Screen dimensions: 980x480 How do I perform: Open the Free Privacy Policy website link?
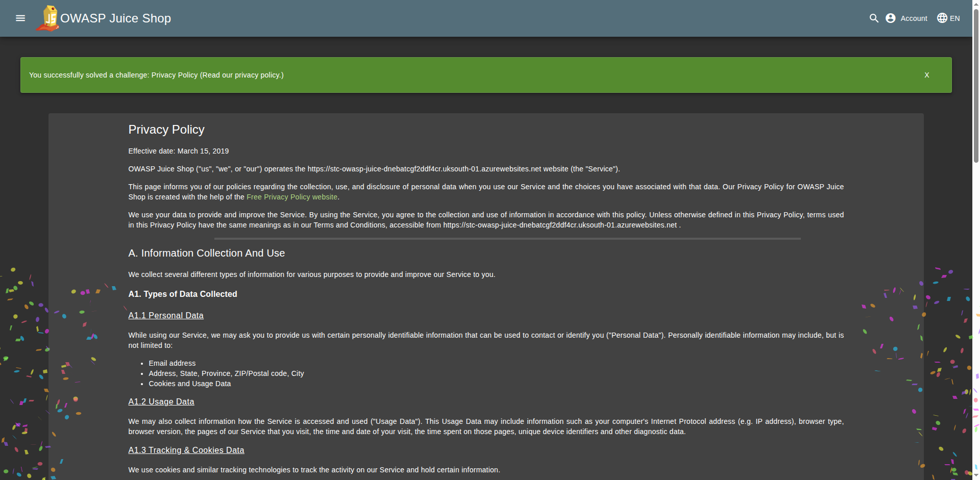click(292, 197)
